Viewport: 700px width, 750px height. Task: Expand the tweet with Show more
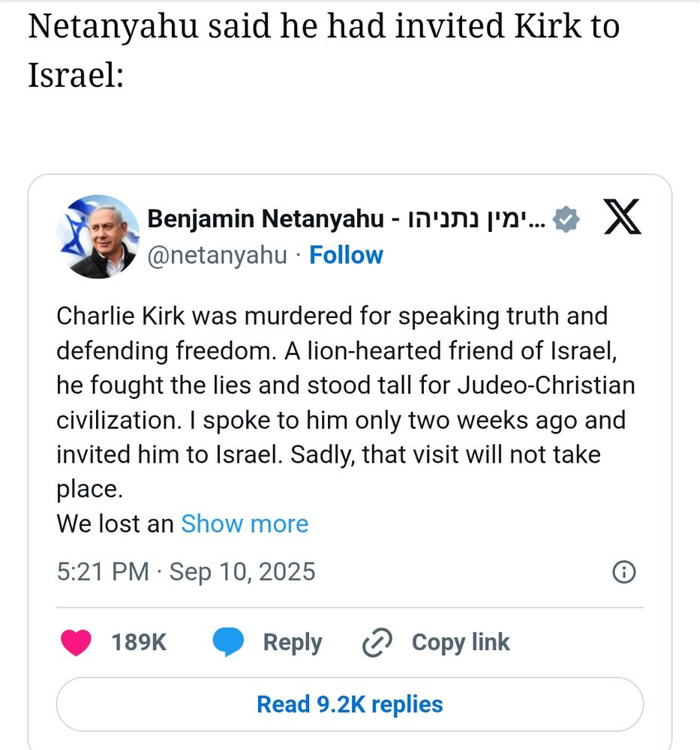(245, 523)
